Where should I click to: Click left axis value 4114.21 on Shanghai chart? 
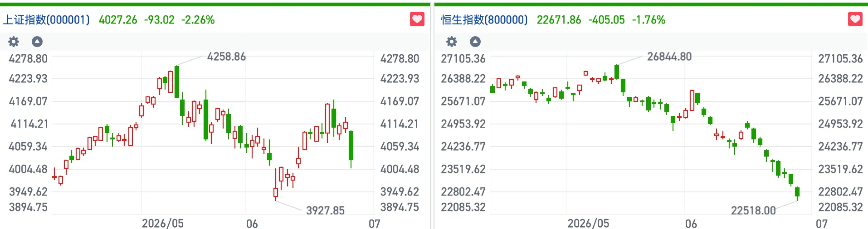(x=29, y=124)
